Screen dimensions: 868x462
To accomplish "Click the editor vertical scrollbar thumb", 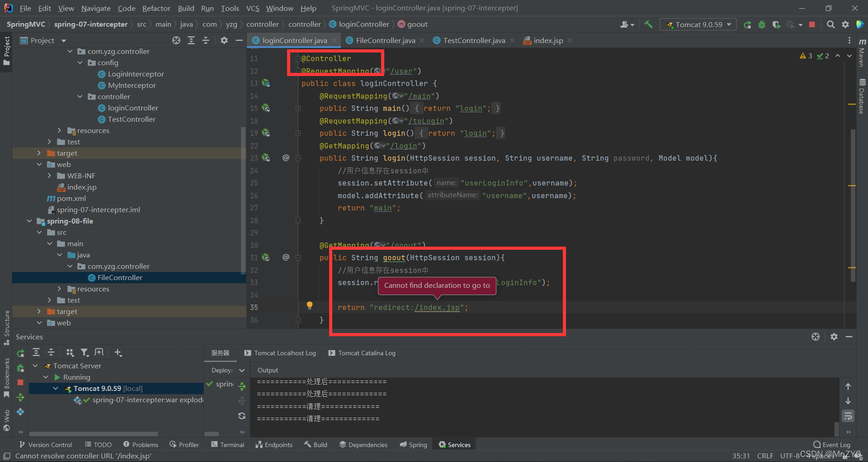I will (x=853, y=206).
